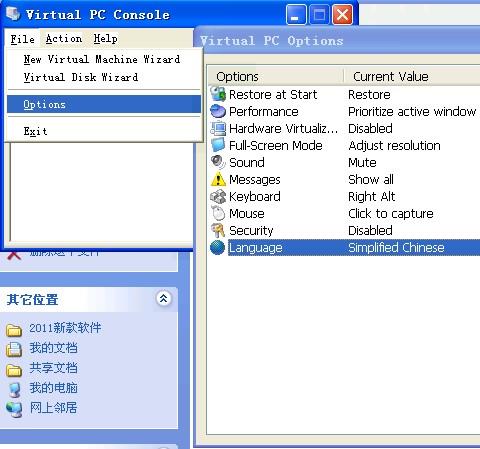Click the Security keys icon
Viewport: 480px width, 449px height.
click(x=218, y=230)
